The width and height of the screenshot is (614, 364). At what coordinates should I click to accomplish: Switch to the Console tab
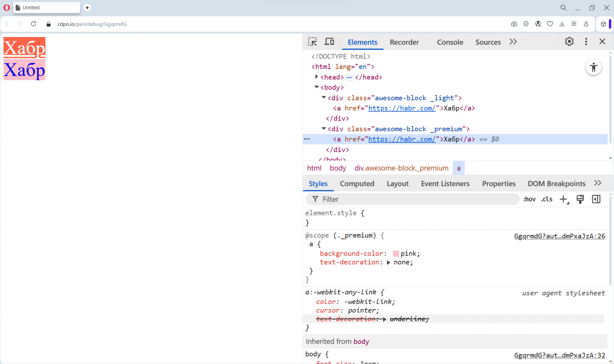pyautogui.click(x=450, y=42)
